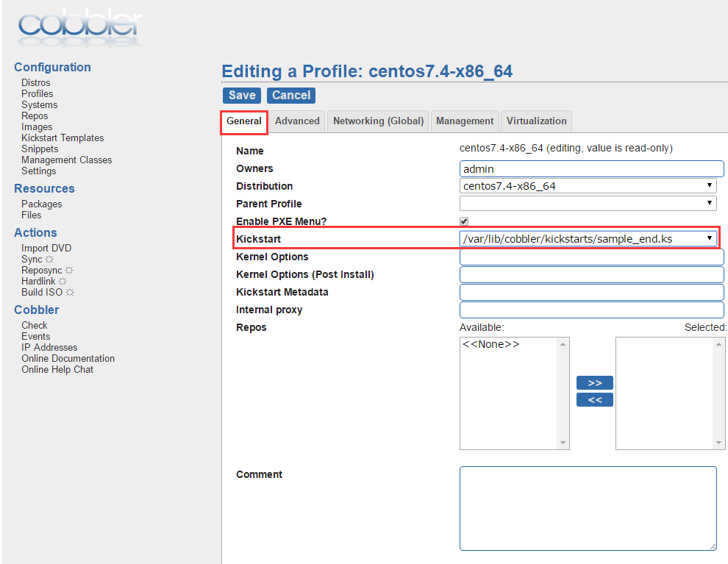The image size is (728, 564).
Task: Open Distros in Configuration
Action: [36, 82]
